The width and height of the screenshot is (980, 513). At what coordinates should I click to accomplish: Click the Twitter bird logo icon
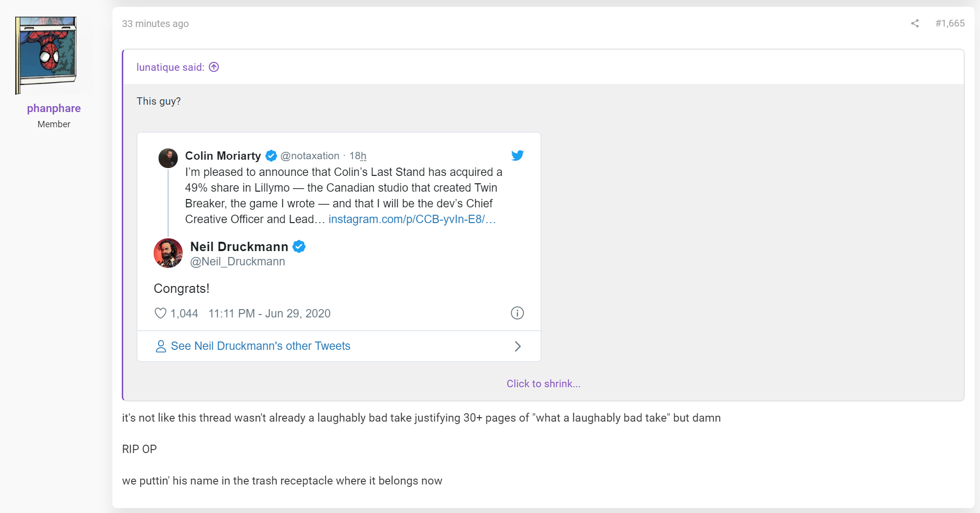coord(517,156)
